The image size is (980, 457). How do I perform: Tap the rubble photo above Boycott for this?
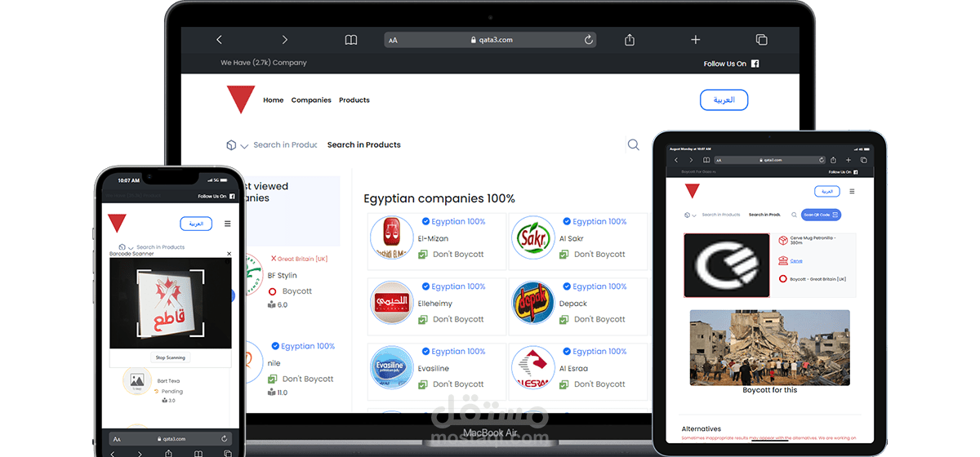(769, 347)
